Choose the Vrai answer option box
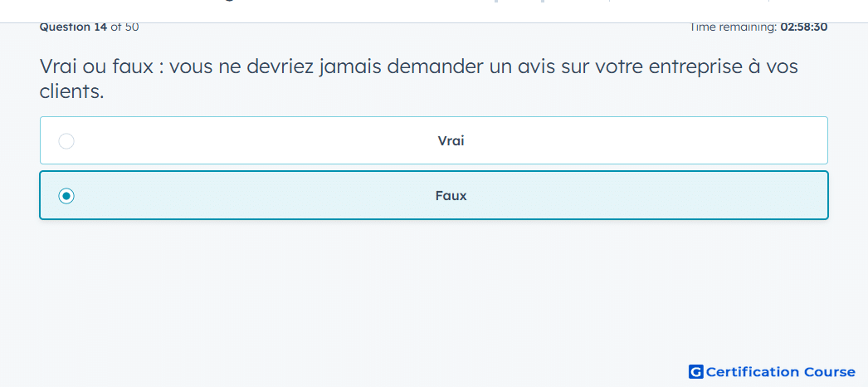This screenshot has width=868, height=387. pyautogui.click(x=434, y=140)
